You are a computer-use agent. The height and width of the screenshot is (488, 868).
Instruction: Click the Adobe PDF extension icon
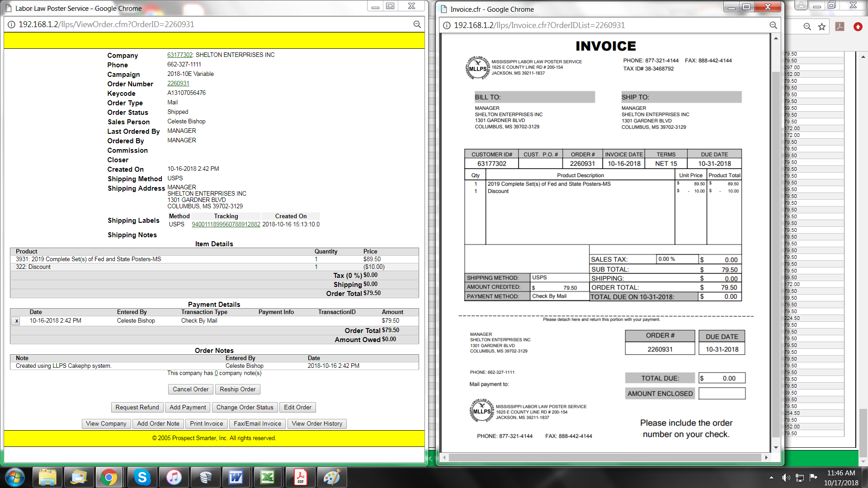click(x=840, y=27)
